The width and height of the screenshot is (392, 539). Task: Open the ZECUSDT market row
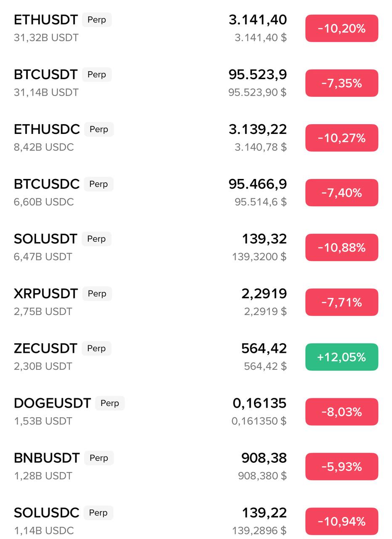tap(45, 348)
